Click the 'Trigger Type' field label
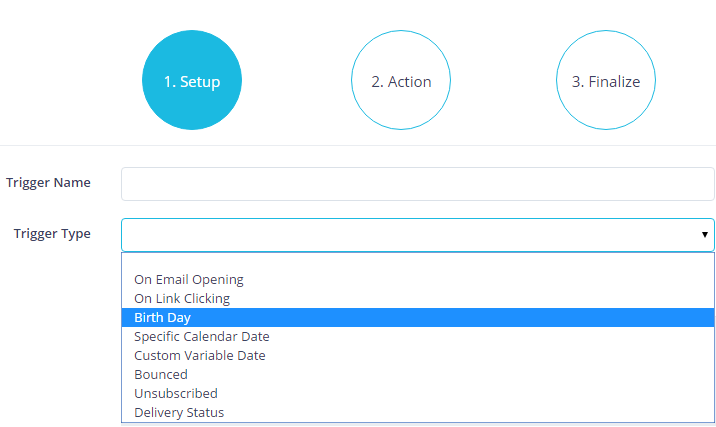The width and height of the screenshot is (716, 427). (x=52, y=234)
